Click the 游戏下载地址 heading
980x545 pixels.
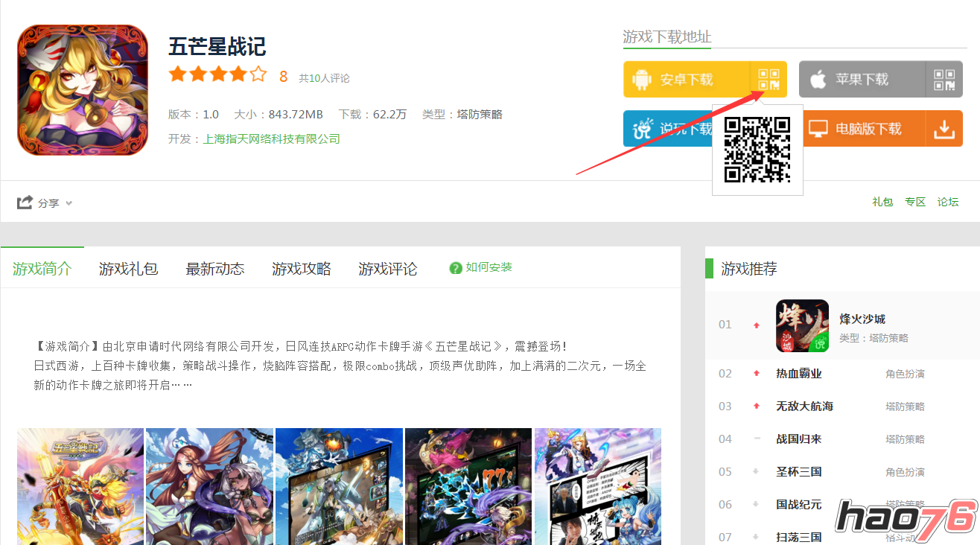[667, 36]
